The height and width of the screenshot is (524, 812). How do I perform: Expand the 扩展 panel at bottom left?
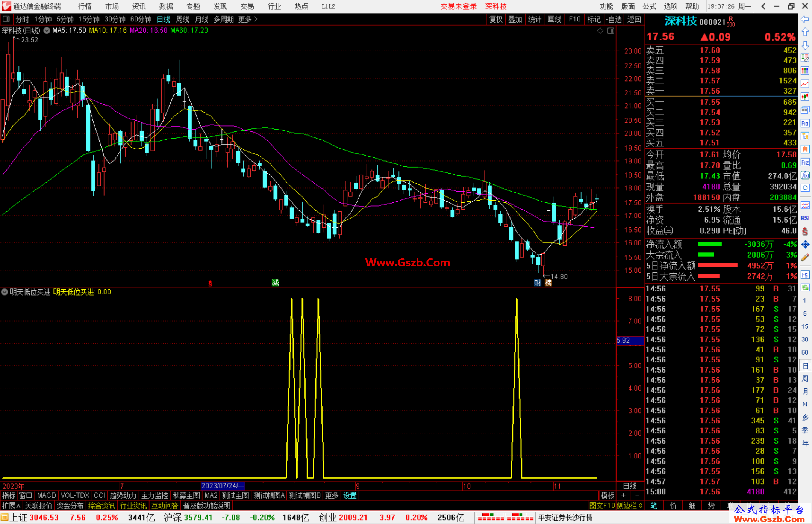[11, 506]
